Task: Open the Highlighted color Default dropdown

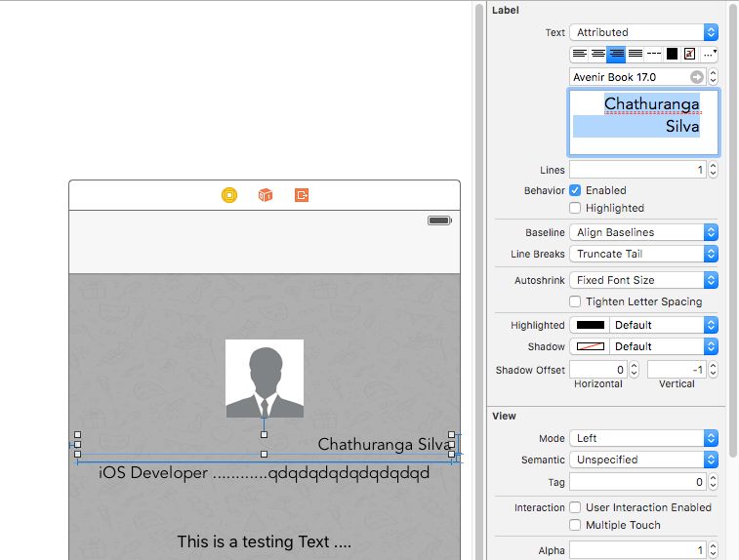Action: [664, 325]
